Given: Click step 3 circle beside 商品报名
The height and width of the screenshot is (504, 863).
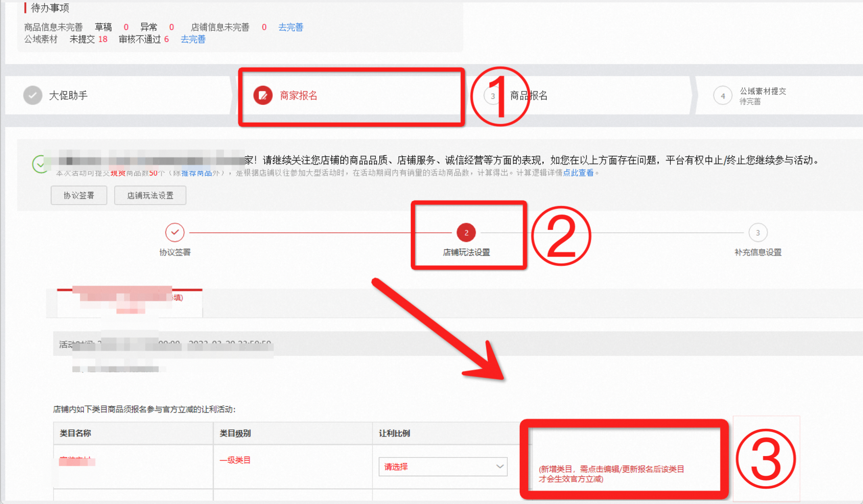Looking at the screenshot, I should point(492,96).
